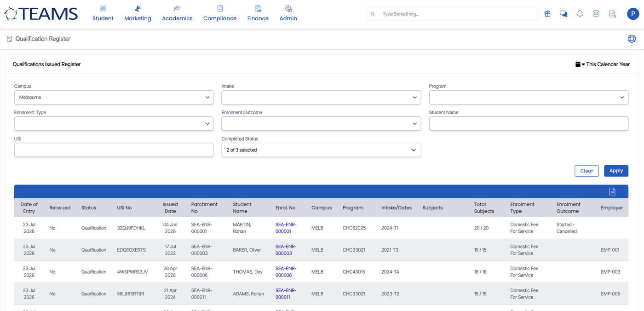Open enrolment link SEA-ENR-000001

286,228
